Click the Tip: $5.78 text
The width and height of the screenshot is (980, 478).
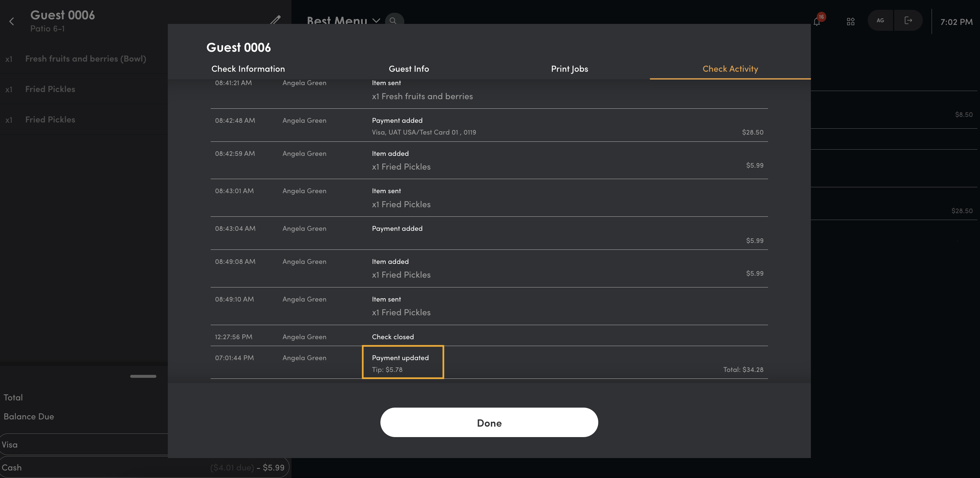[x=387, y=369]
